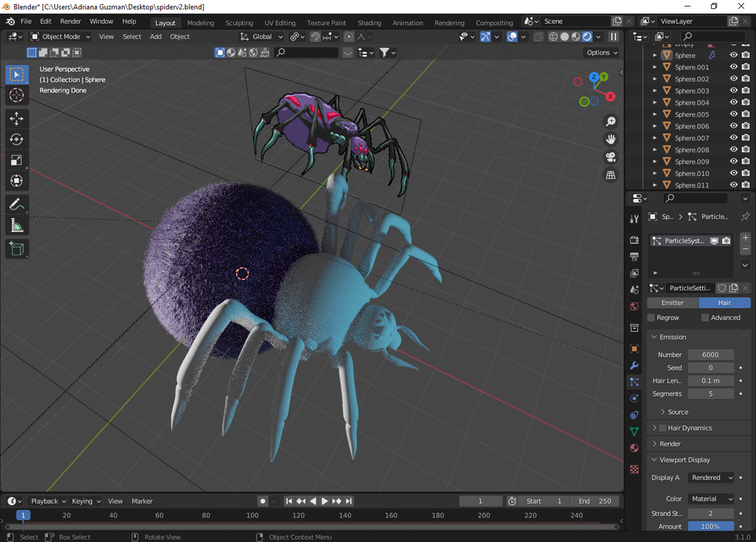Open the Object Mode dropdown

click(x=60, y=37)
